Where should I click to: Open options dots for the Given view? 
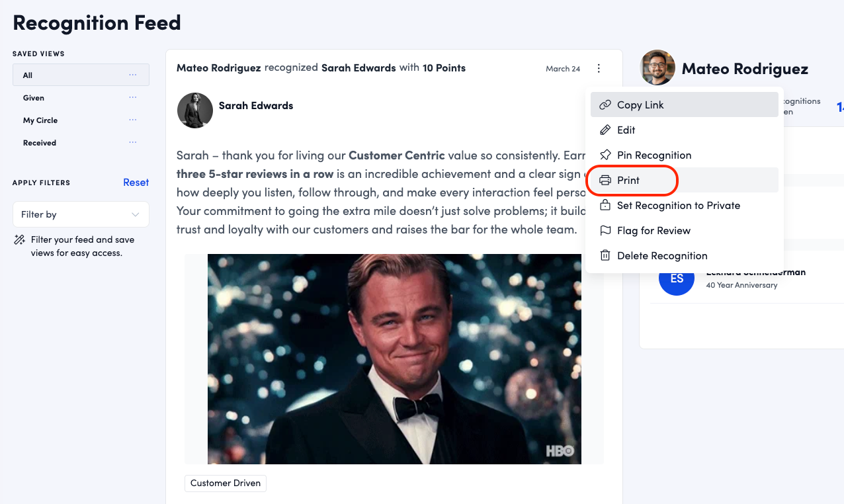pos(133,98)
